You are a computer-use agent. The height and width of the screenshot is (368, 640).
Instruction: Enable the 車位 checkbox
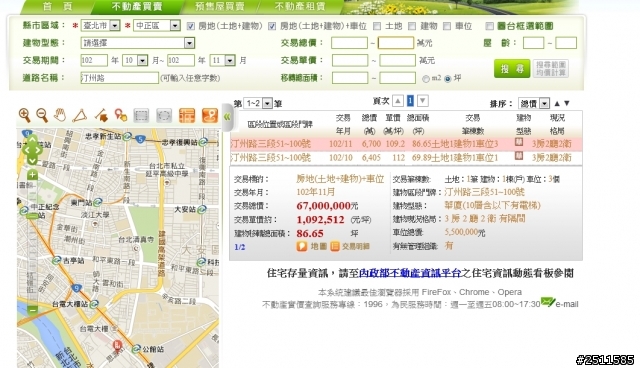(447, 26)
